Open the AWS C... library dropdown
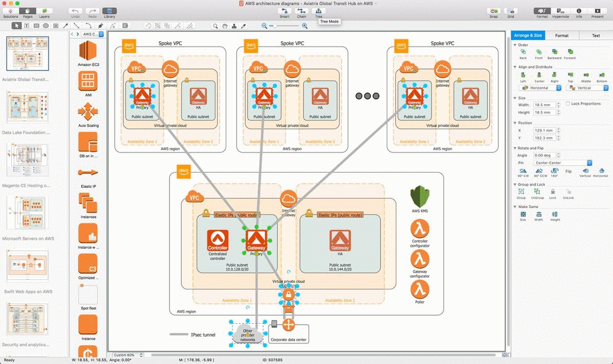The width and height of the screenshot is (613, 364). coord(93,34)
